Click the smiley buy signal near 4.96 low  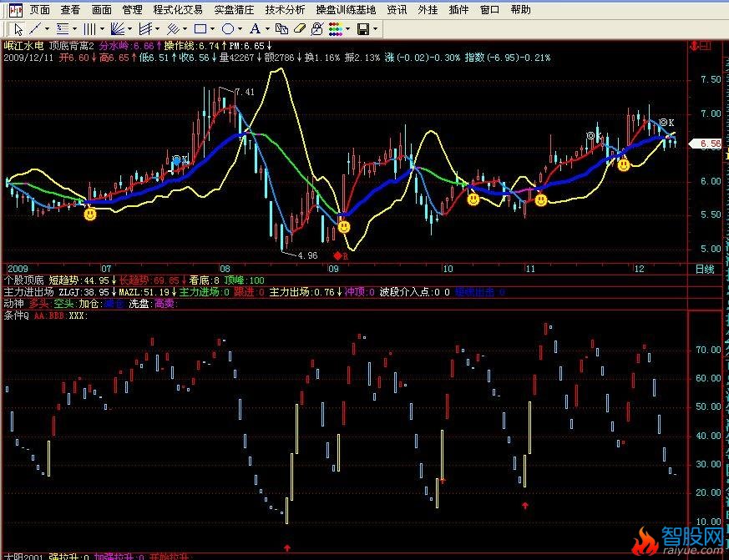tap(343, 226)
